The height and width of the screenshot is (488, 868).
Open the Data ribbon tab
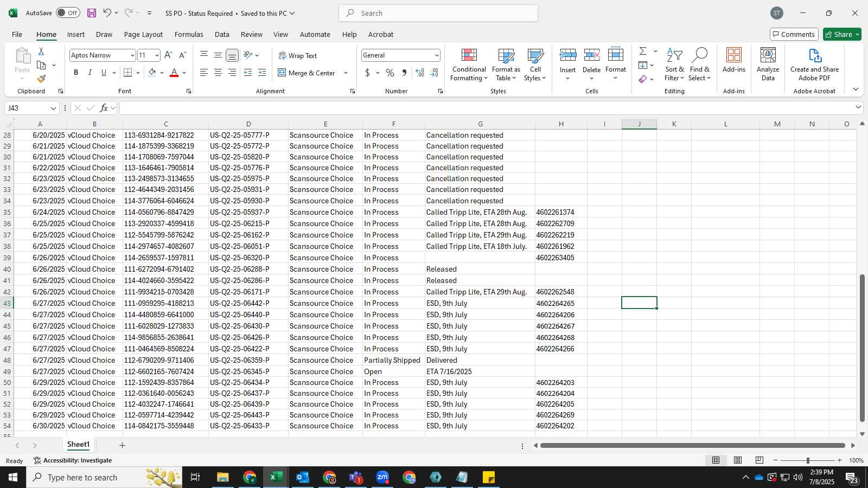point(222,34)
